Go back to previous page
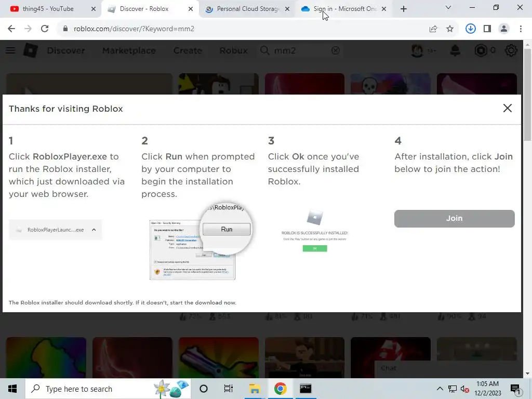This screenshot has height=399, width=532. [11, 29]
